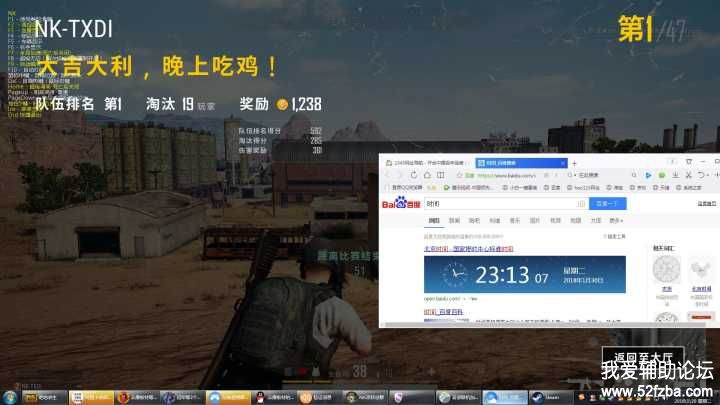The height and width of the screenshot is (405, 720).
Task: Open the Steam taskbar item
Action: pos(550,398)
